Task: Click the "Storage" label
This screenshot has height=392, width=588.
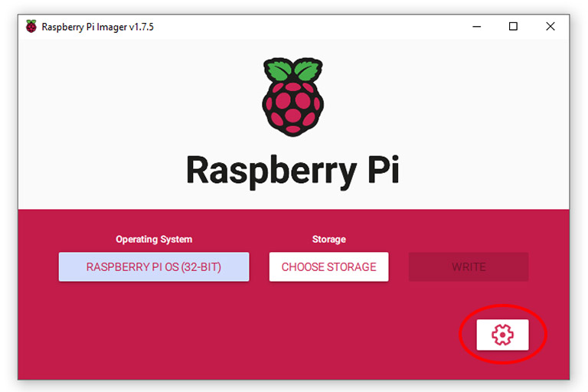Action: [329, 240]
